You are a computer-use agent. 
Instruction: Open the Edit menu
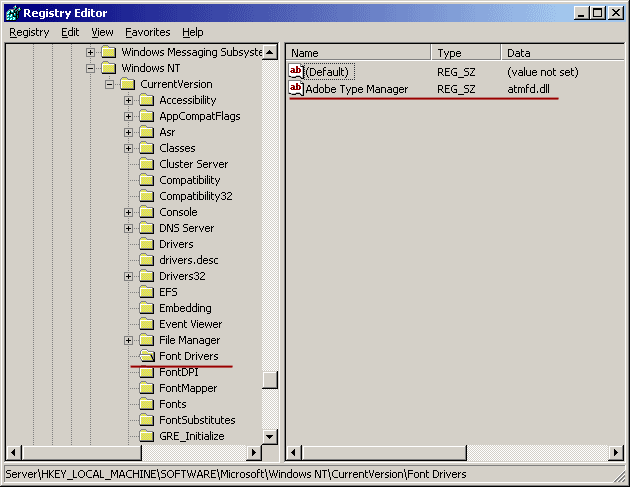(70, 32)
